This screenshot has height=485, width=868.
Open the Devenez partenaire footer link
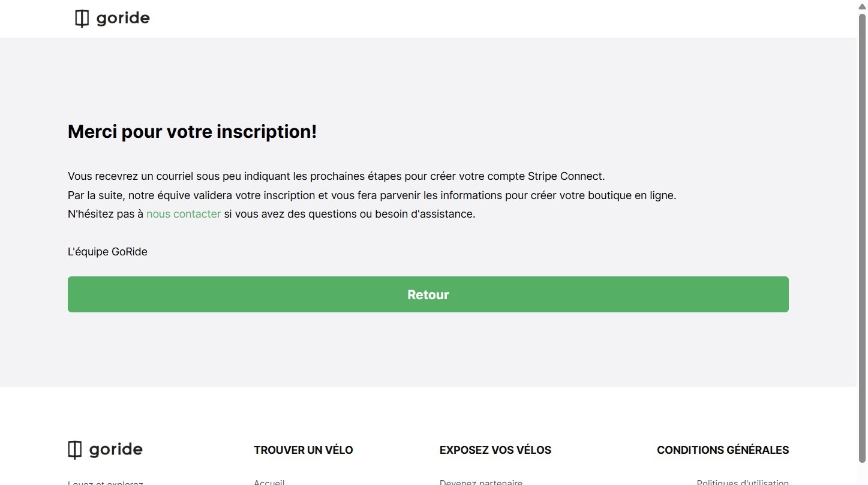pos(480,482)
